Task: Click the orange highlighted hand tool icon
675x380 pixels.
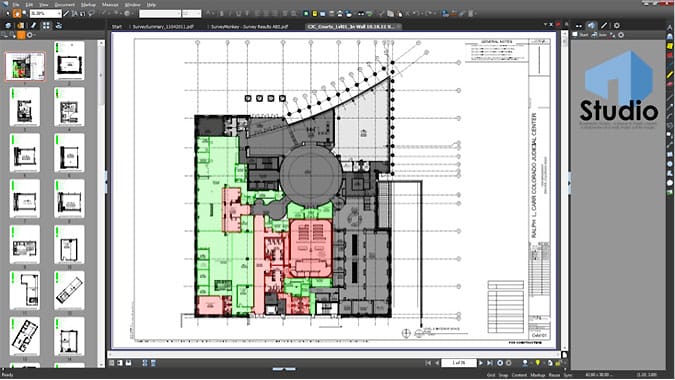Action: [x=17, y=14]
